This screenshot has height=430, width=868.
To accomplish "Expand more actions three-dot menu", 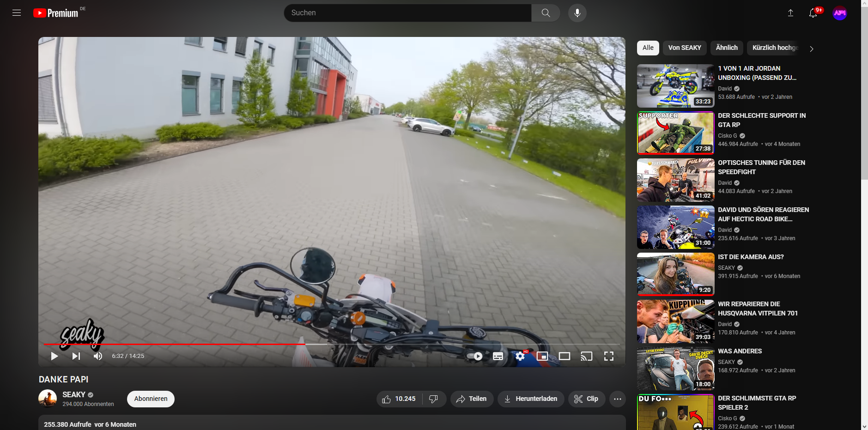I will coord(617,399).
